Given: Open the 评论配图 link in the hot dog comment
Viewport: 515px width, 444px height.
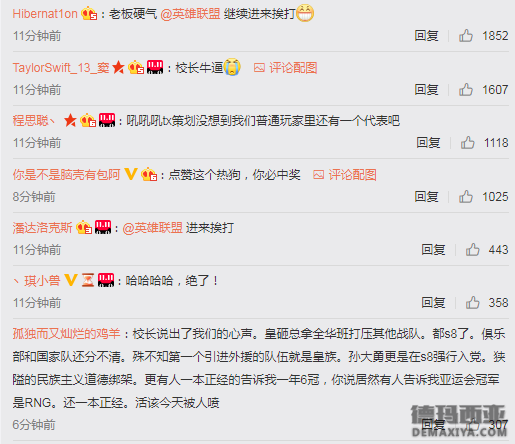Looking at the screenshot, I should (x=352, y=175).
